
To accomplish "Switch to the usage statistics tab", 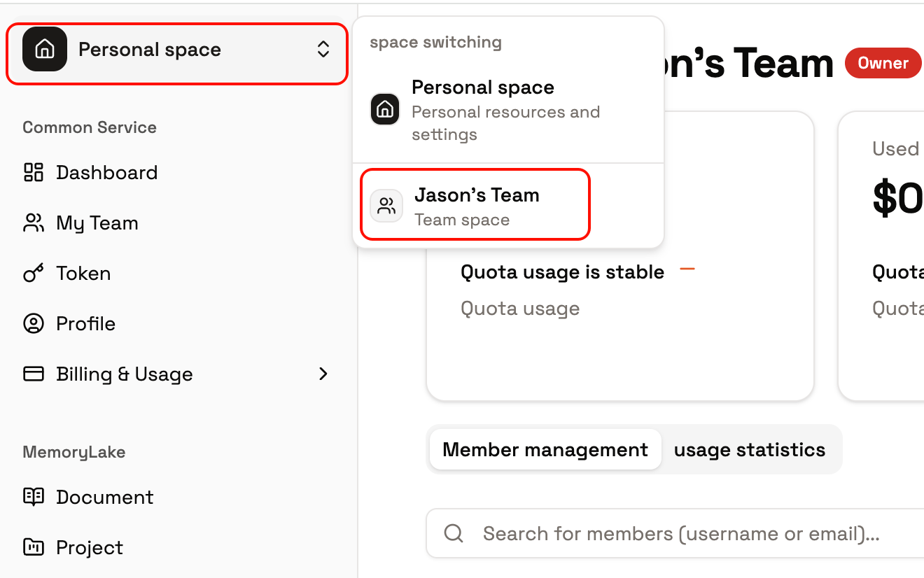I will (750, 449).
